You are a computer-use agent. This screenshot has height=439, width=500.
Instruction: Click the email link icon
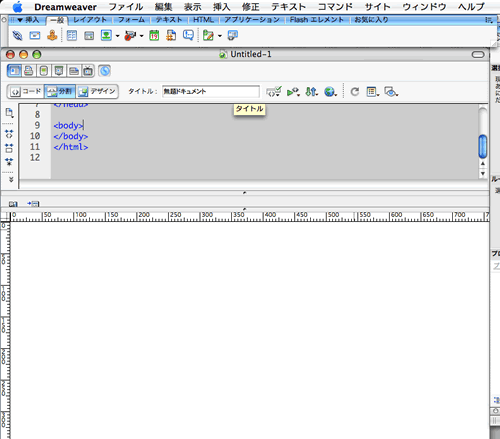(35, 35)
